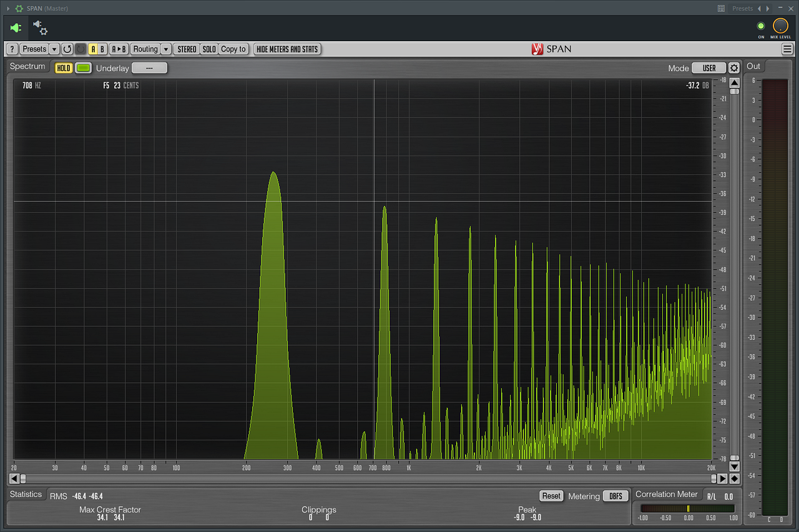Select the Out tab on the right

(753, 65)
